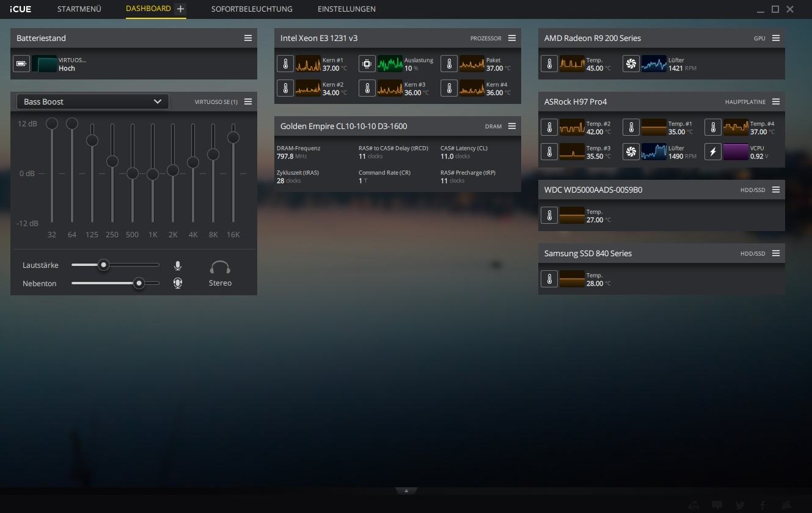Click the Twitter icon in the bottom bar

pos(740,505)
